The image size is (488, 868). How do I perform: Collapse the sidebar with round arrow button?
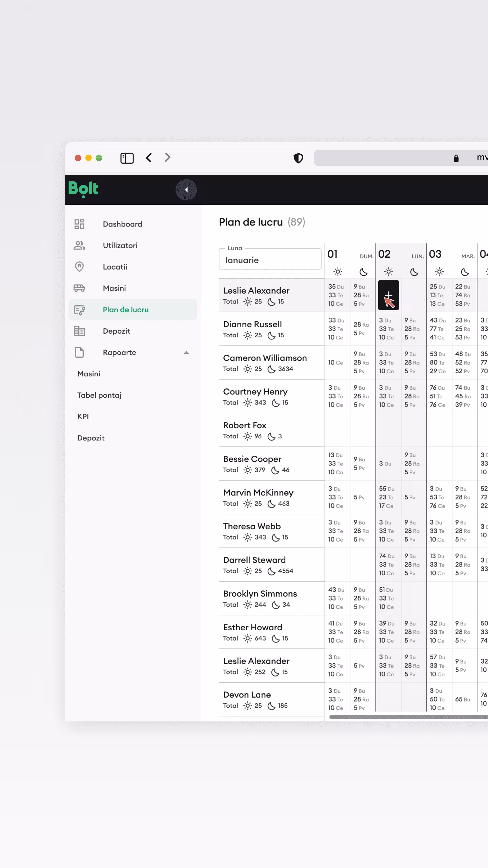tap(186, 190)
